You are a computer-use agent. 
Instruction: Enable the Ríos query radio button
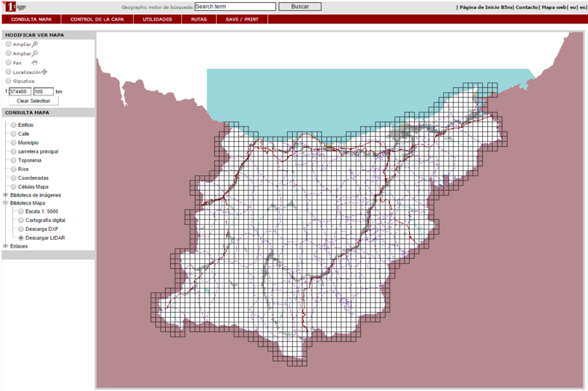[14, 169]
